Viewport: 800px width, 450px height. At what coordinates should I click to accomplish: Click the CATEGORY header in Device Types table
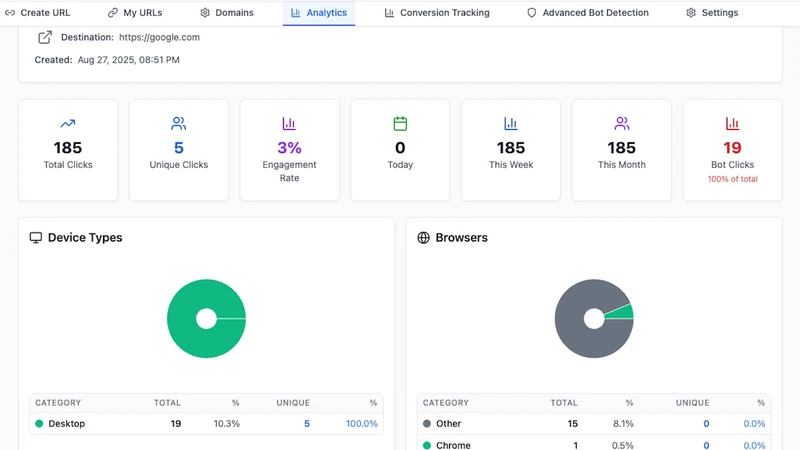click(58, 403)
